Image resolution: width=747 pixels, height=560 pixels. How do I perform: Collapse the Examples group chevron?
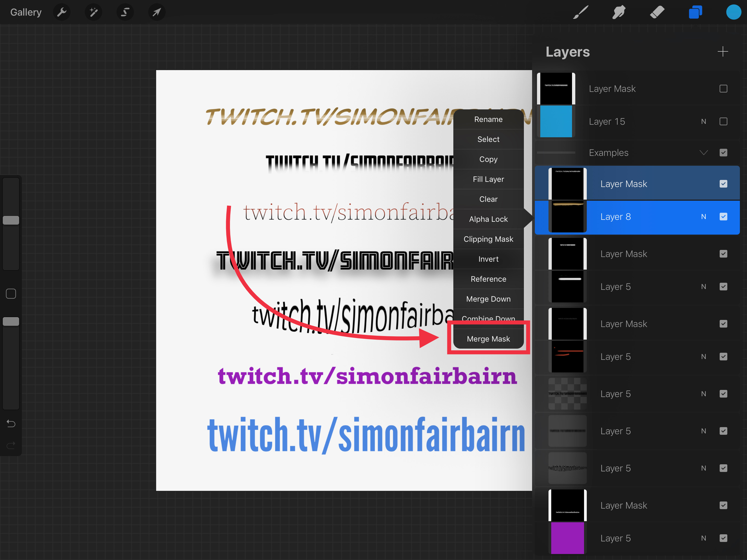point(704,153)
